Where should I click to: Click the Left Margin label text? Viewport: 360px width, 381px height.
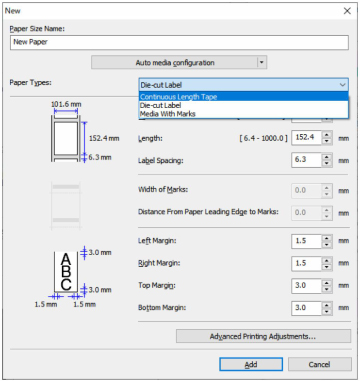coord(157,241)
